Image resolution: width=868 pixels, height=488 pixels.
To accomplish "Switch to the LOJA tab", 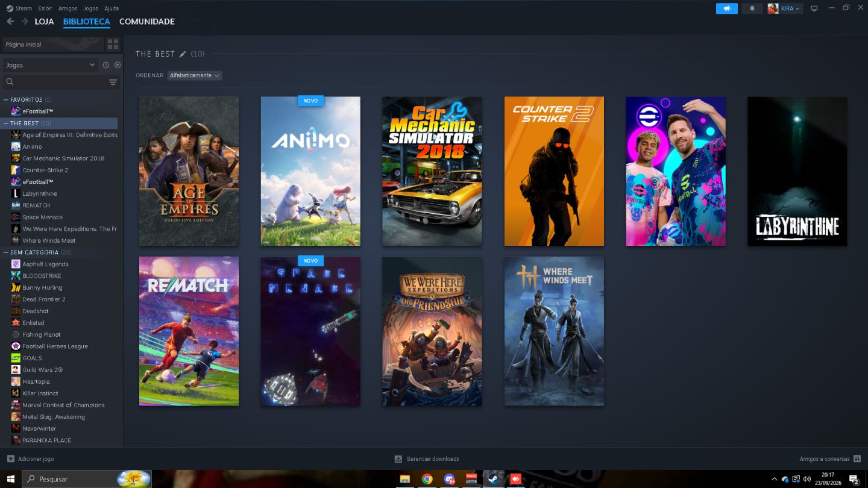I will pos(44,22).
